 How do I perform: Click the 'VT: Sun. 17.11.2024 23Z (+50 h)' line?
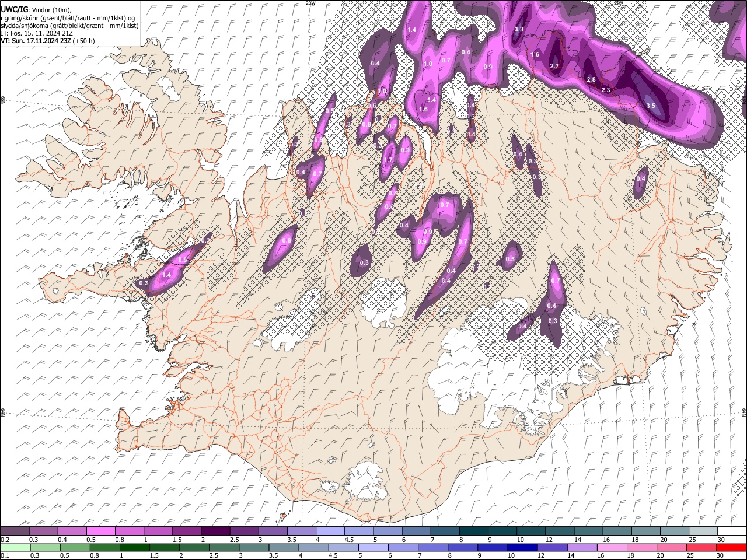(48, 41)
